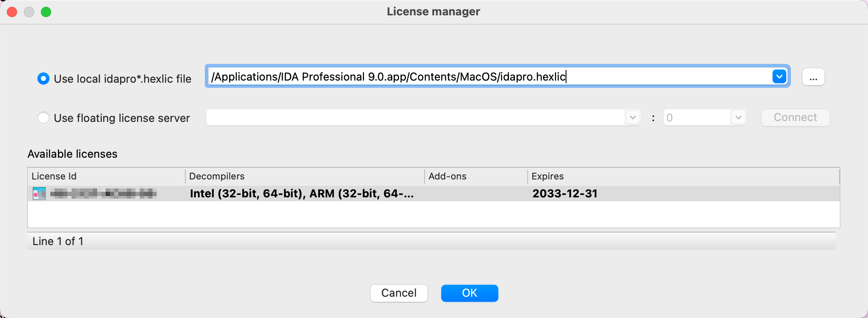Select the blurred License Id entry

(x=103, y=194)
